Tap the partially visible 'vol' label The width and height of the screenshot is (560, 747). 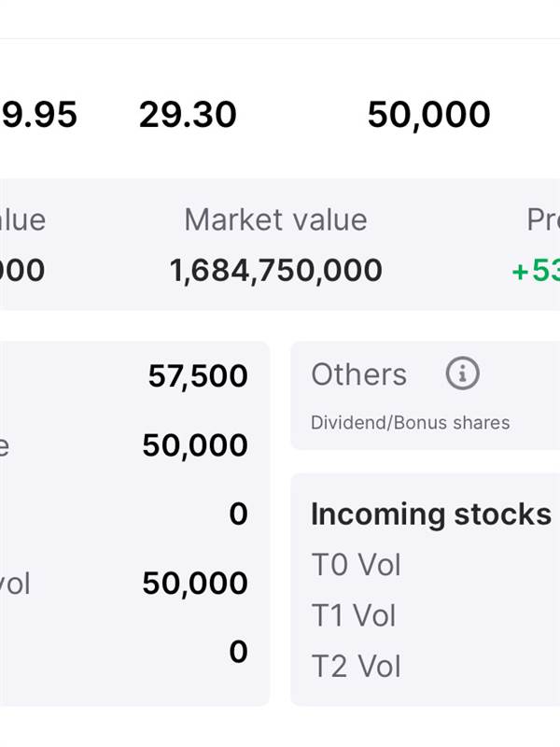click(15, 584)
